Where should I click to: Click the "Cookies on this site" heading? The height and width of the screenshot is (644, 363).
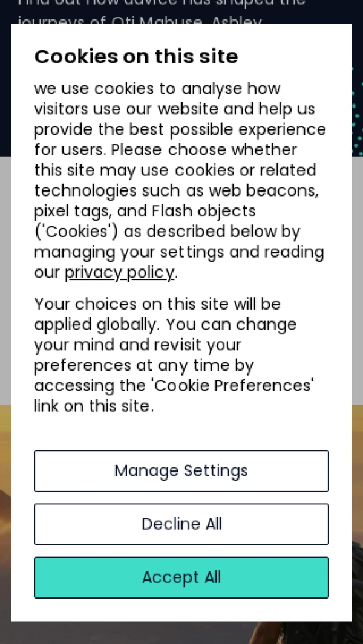pos(136,57)
